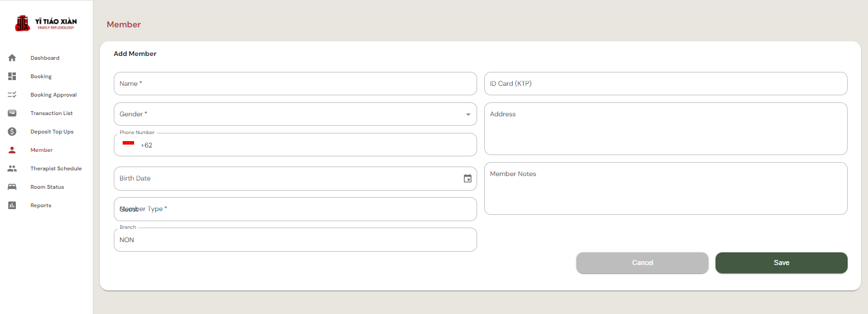Click the Booking grid icon in sidebar
This screenshot has width=868, height=314.
click(x=12, y=76)
